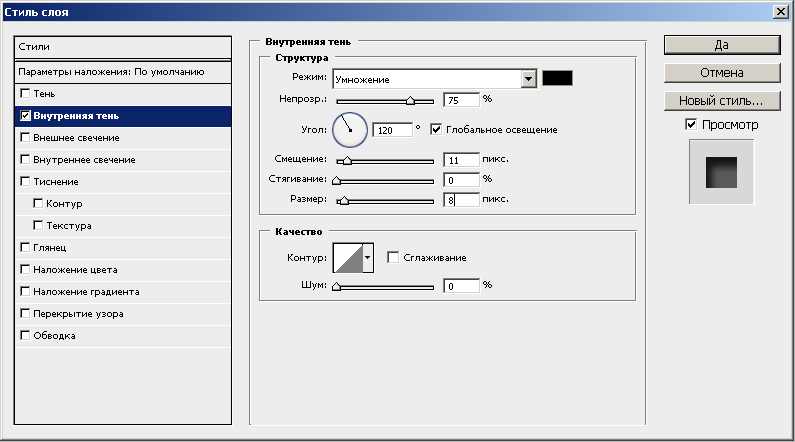Enable the Глянец checkbox
The height and width of the screenshot is (442, 795).
[x=25, y=247]
